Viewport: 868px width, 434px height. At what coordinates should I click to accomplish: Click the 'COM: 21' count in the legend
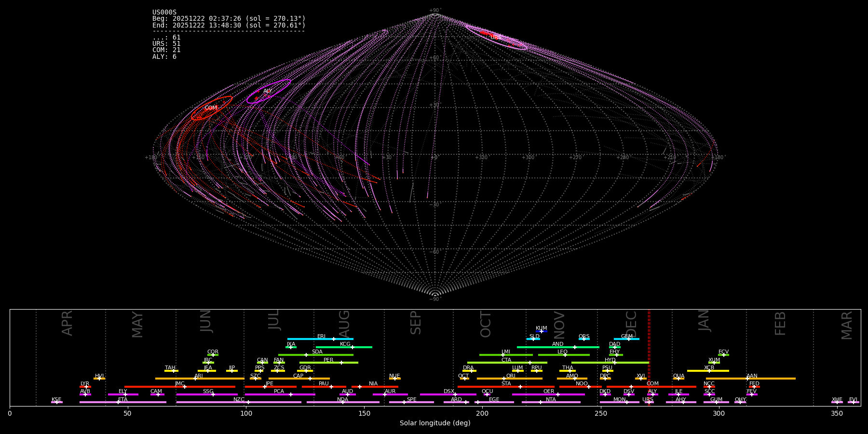point(166,50)
